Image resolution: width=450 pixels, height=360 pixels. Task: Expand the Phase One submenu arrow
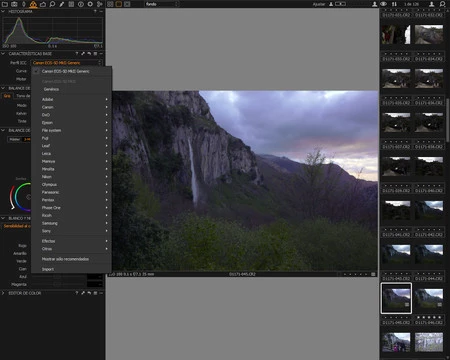[x=107, y=208]
